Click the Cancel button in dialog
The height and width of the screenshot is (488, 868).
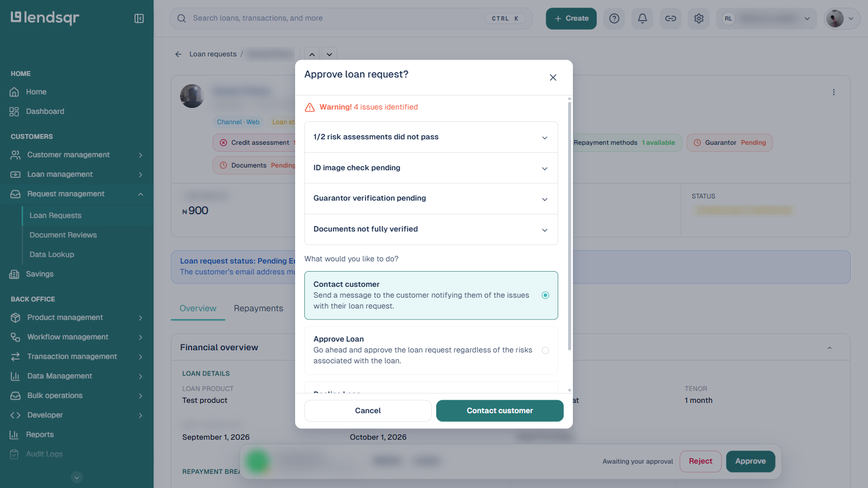368,411
